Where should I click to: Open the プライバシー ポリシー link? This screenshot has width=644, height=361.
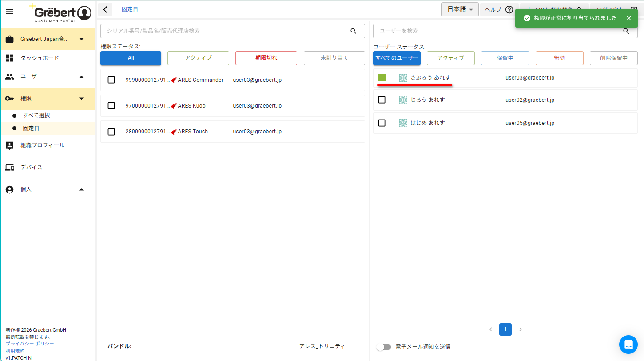click(30, 344)
